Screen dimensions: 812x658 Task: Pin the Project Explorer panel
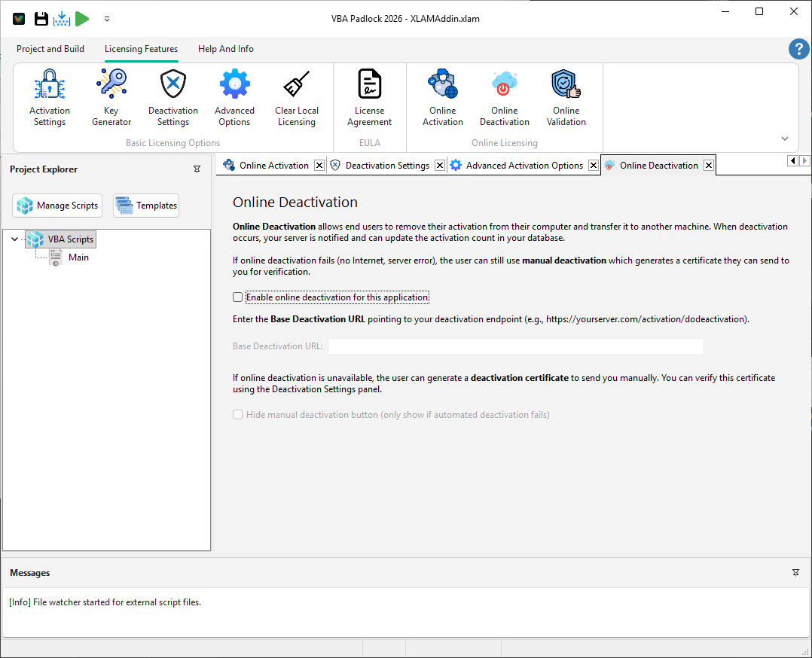point(197,169)
